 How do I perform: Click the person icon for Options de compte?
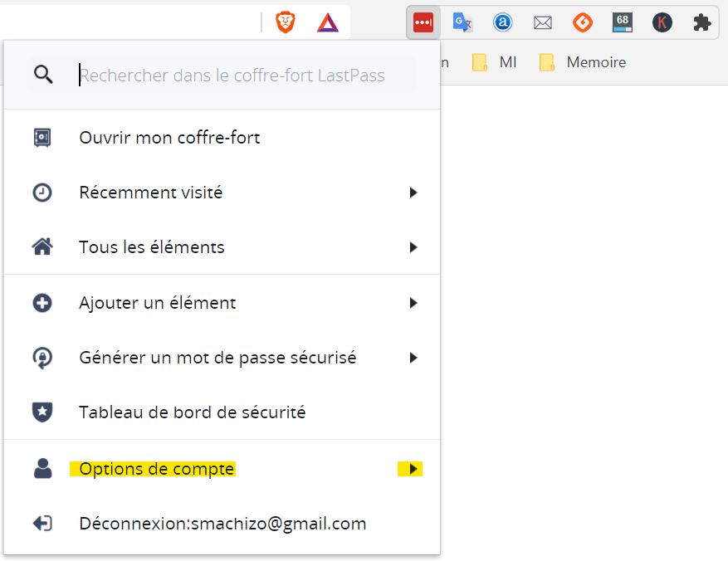pyautogui.click(x=42, y=468)
